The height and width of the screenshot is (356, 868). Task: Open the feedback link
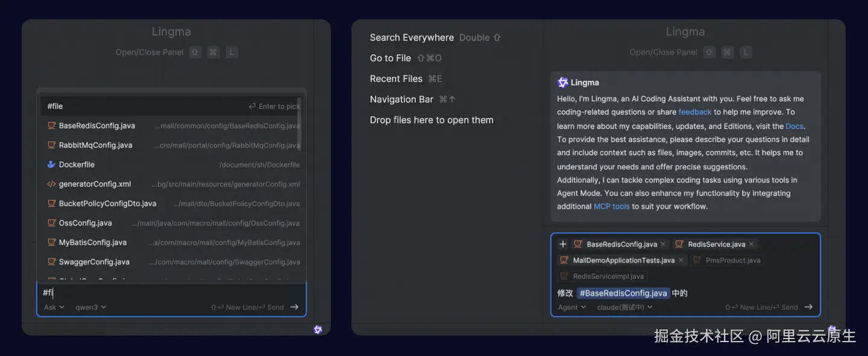click(695, 112)
